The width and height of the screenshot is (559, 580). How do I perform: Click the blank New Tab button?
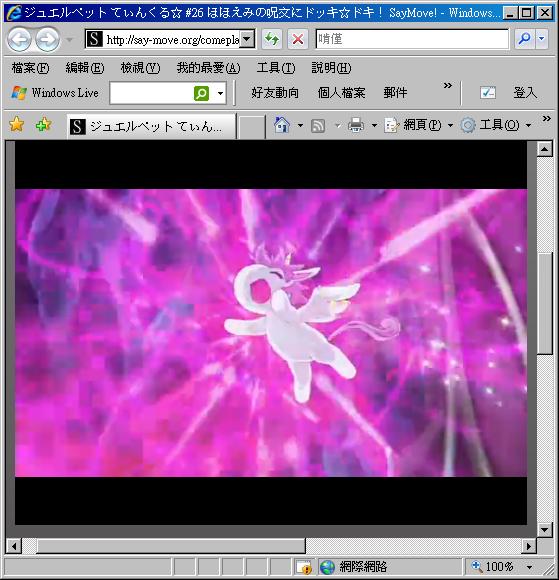click(x=252, y=127)
